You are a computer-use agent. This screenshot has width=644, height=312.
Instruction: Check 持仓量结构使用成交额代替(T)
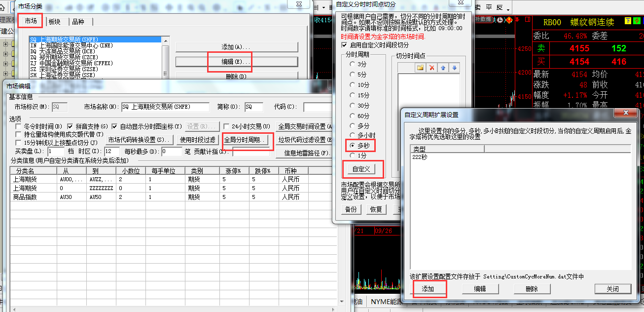pos(19,134)
